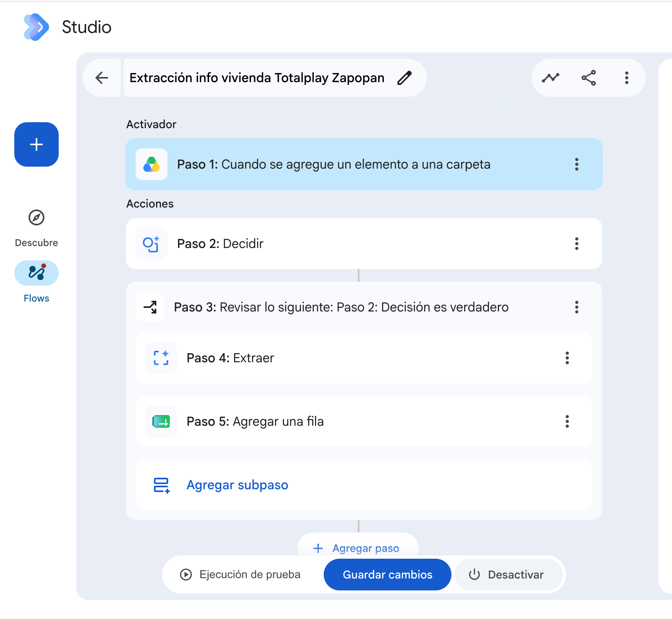Image resolution: width=672 pixels, height=619 pixels.
Task: Click the Decidir AI icon in Paso 2
Action: pyautogui.click(x=152, y=244)
